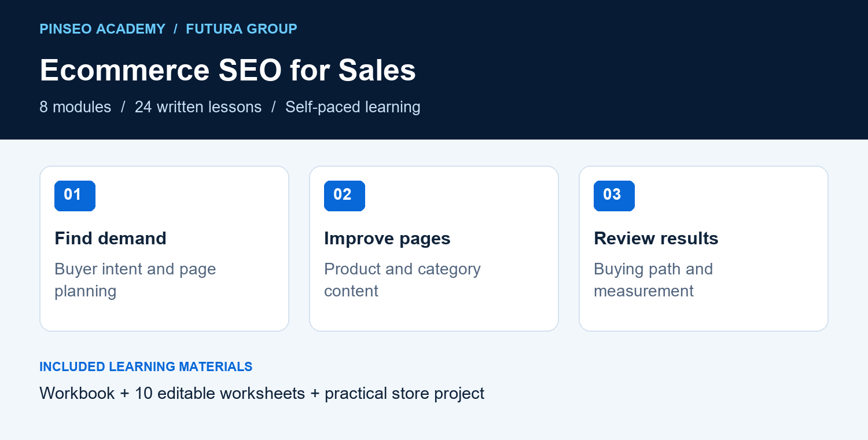Click the FUTURA GROUP breadcrumb text

pos(241,29)
